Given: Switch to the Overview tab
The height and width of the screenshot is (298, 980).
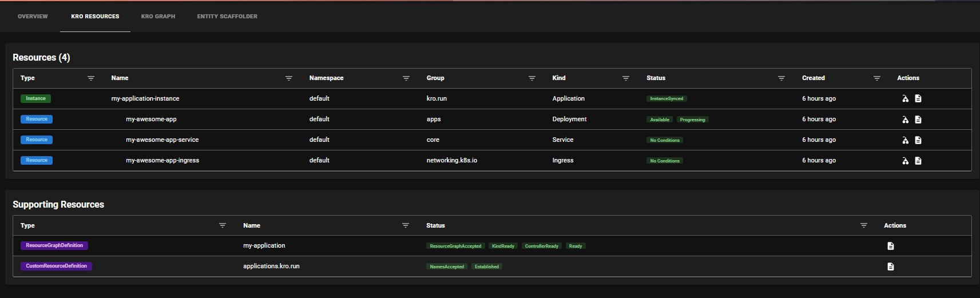Looking at the screenshot, I should 33,17.
